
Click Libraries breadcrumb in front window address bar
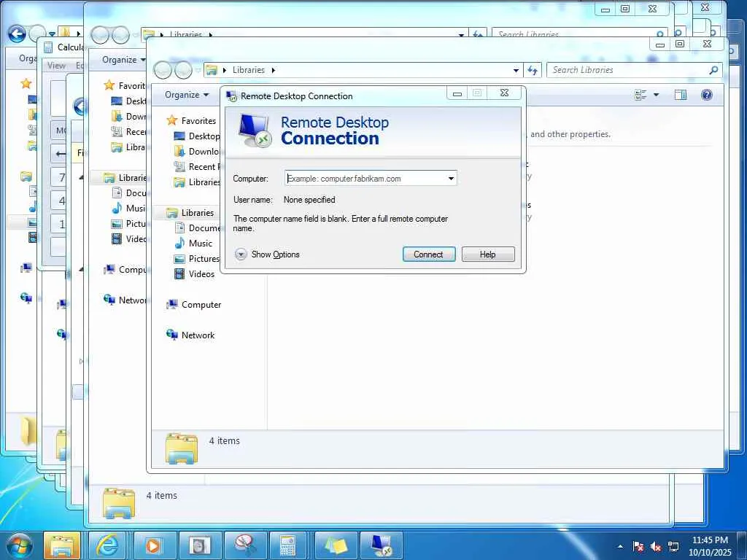click(249, 70)
